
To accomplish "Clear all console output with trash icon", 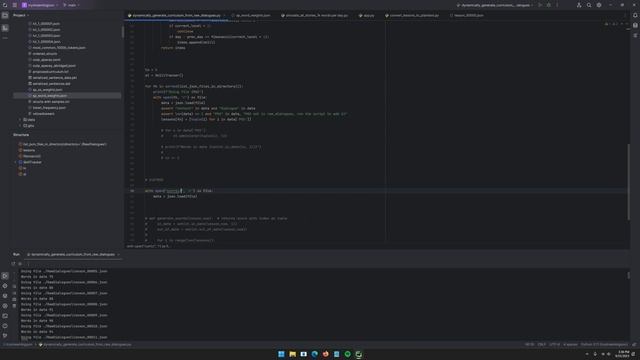I will (14, 306).
